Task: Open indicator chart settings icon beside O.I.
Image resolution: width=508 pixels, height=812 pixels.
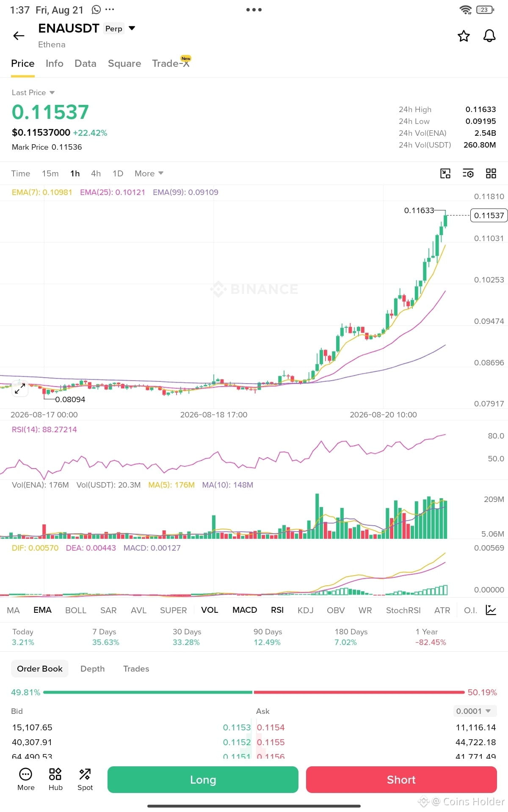Action: point(491,610)
